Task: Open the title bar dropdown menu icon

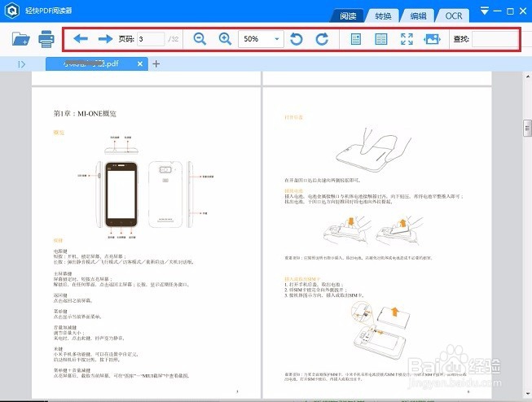Action: pyautogui.click(x=485, y=11)
